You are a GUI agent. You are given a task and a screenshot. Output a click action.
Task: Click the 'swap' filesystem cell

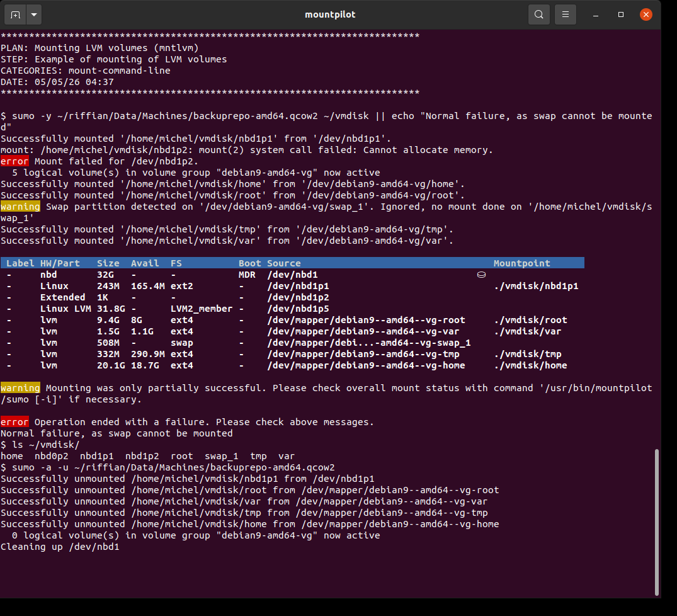click(182, 343)
